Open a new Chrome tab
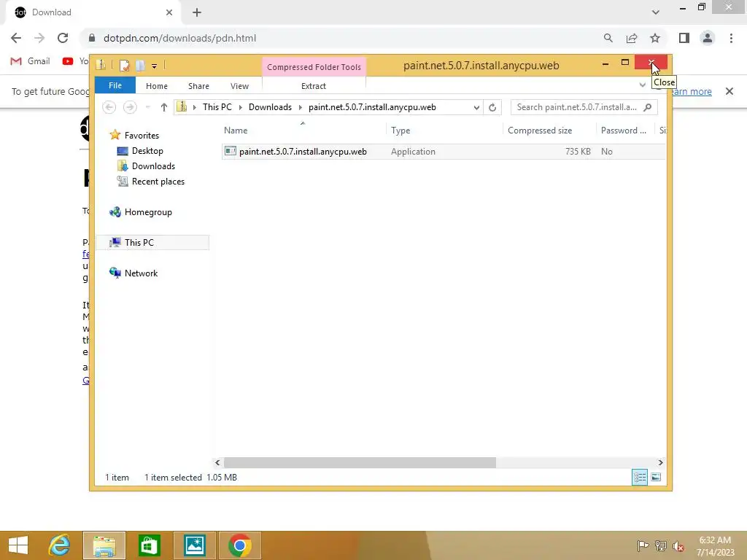This screenshot has width=747, height=560. point(197,12)
